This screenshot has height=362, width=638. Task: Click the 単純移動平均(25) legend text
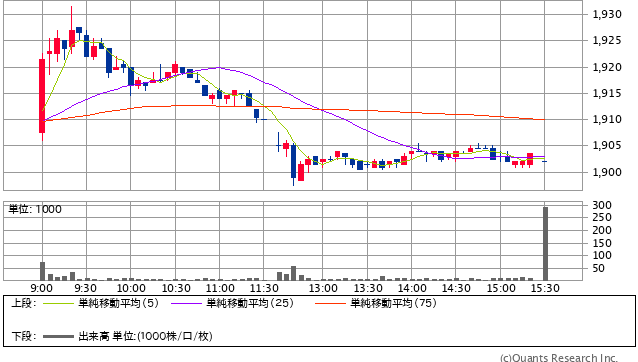point(250,303)
